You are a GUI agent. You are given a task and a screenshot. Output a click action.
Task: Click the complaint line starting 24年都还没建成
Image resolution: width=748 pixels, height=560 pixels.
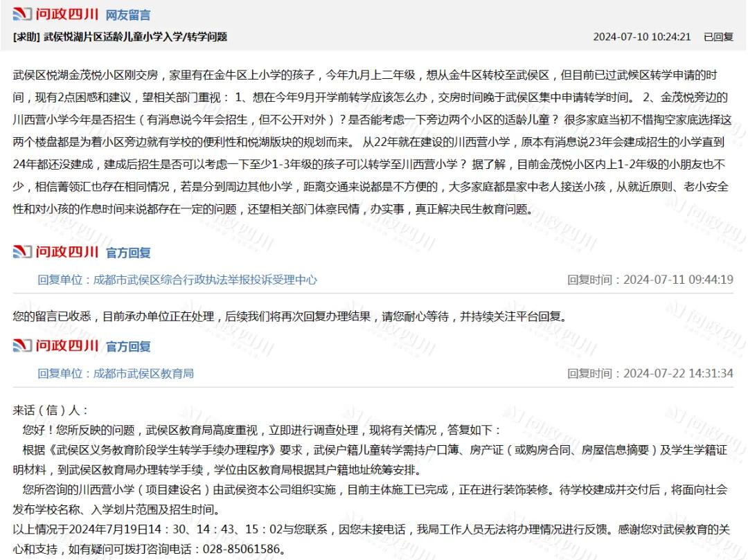[x=369, y=165]
